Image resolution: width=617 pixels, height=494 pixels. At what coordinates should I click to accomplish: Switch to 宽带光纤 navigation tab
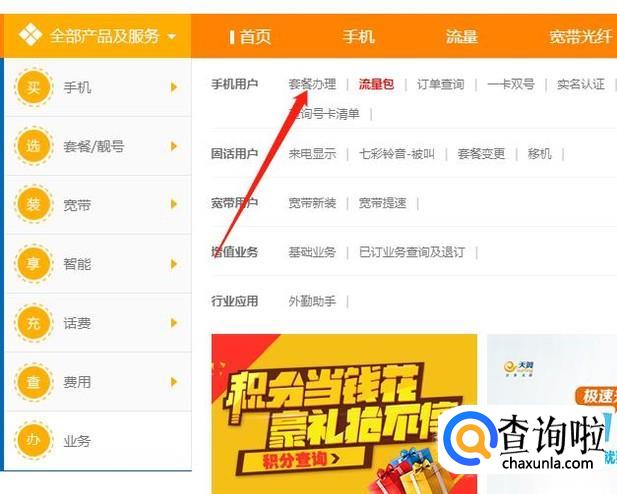580,37
